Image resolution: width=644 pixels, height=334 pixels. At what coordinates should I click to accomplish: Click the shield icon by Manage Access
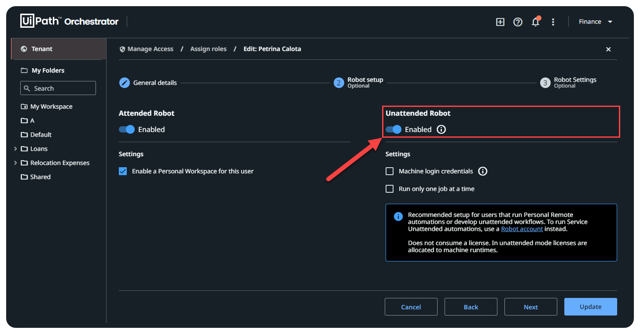coord(122,49)
